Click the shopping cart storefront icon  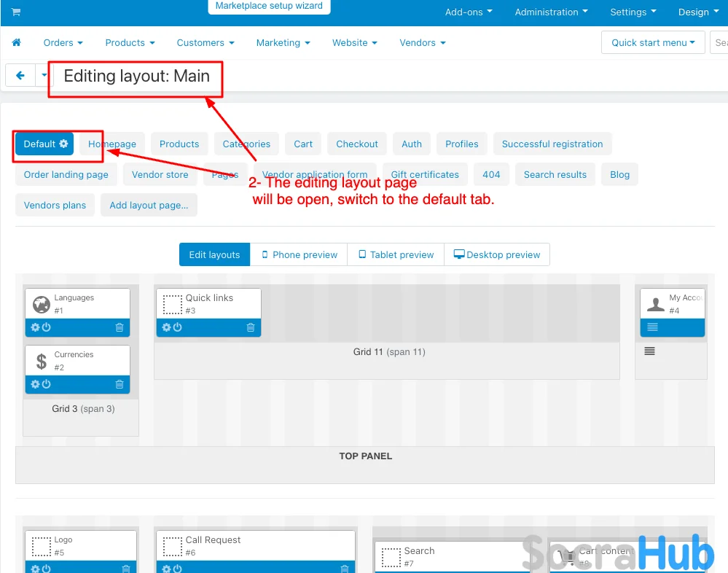[16, 12]
